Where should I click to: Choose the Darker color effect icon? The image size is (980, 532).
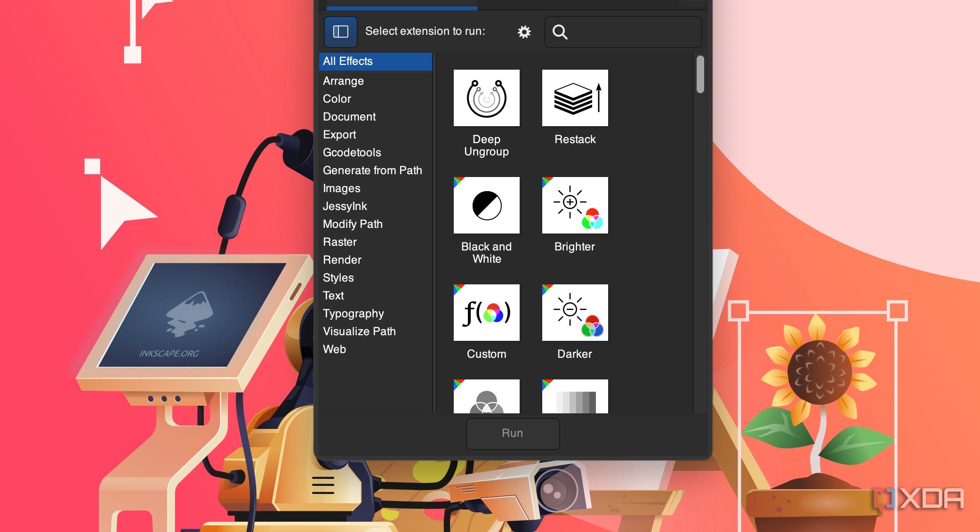(x=575, y=312)
